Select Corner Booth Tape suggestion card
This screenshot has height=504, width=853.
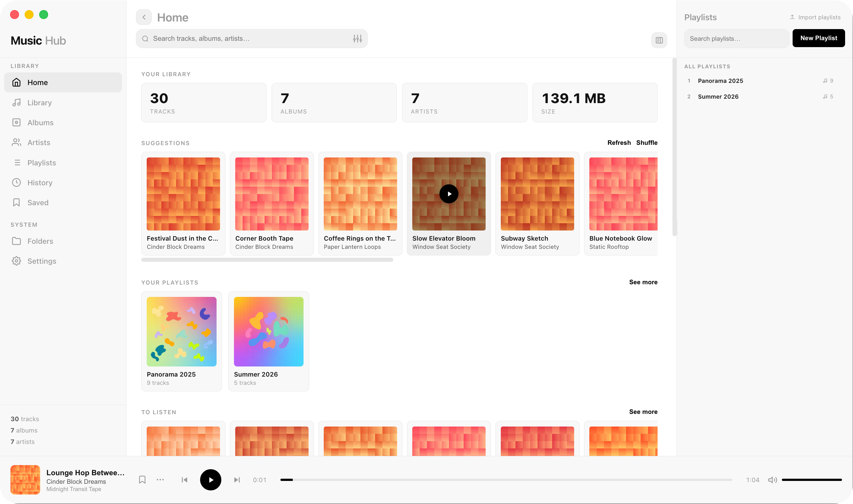[x=272, y=204]
